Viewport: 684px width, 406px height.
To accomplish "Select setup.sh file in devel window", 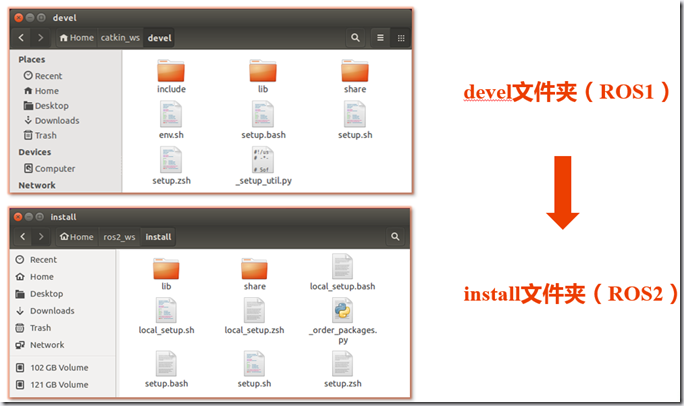I will pyautogui.click(x=355, y=119).
